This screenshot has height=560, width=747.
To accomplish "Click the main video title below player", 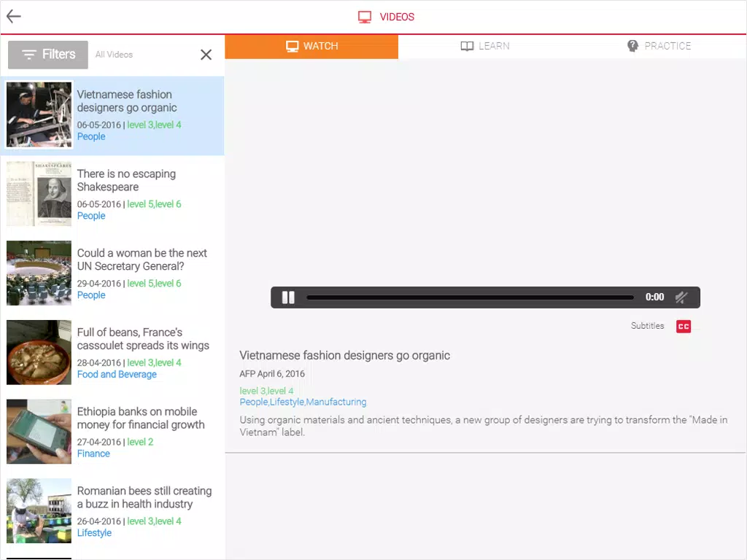I will 344,356.
